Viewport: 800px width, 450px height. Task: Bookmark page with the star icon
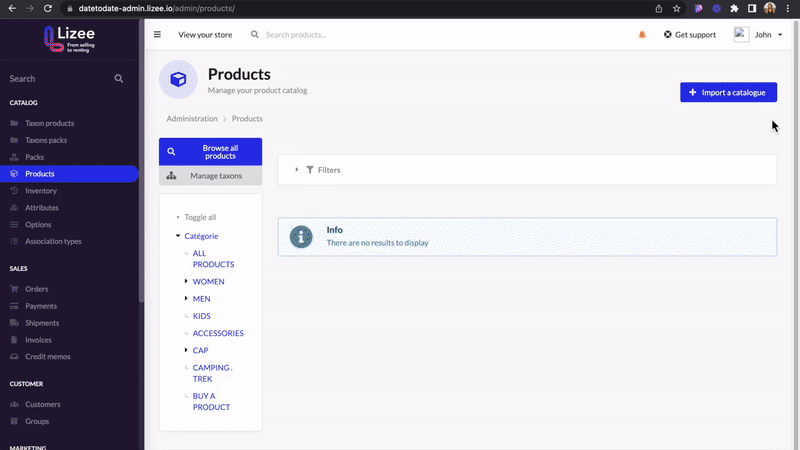pyautogui.click(x=677, y=8)
